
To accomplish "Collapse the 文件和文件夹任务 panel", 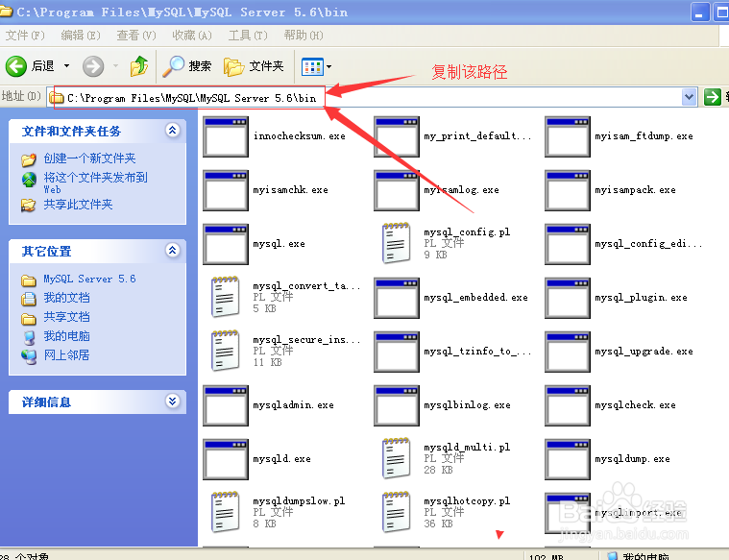I will (173, 131).
